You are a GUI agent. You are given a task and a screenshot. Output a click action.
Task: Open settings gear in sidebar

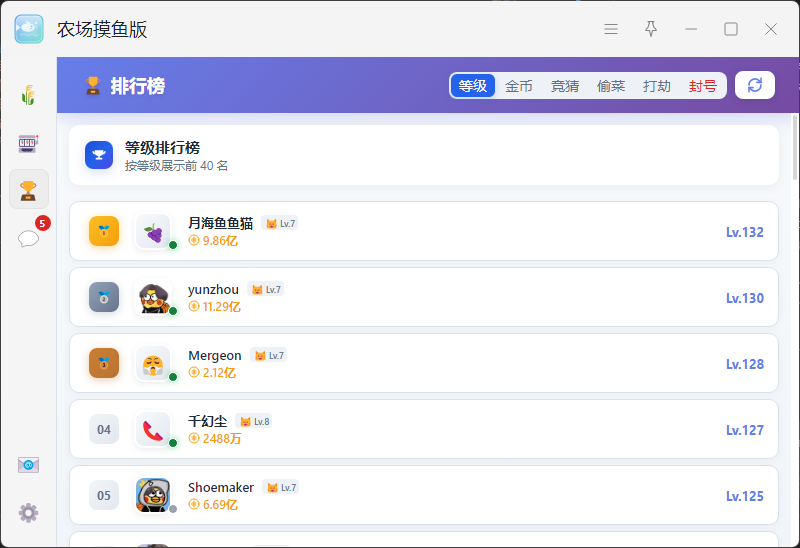[x=29, y=513]
